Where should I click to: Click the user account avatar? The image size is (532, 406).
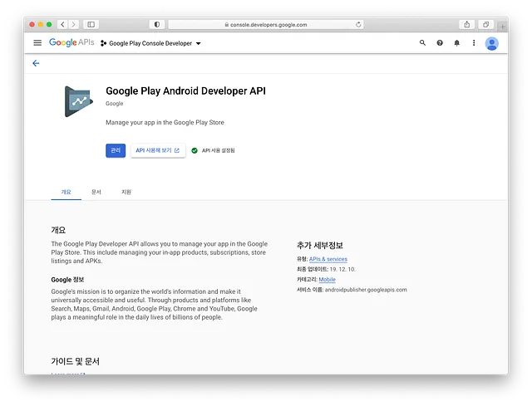pyautogui.click(x=491, y=43)
